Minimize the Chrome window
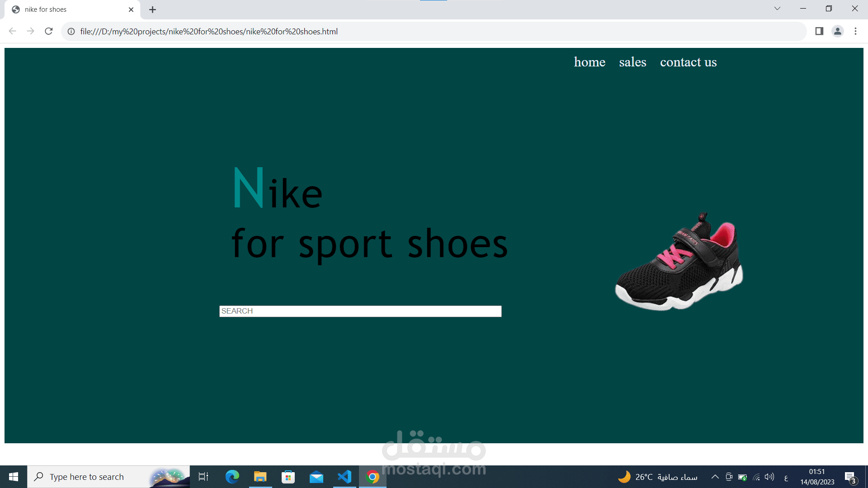868x488 pixels. 803,9
